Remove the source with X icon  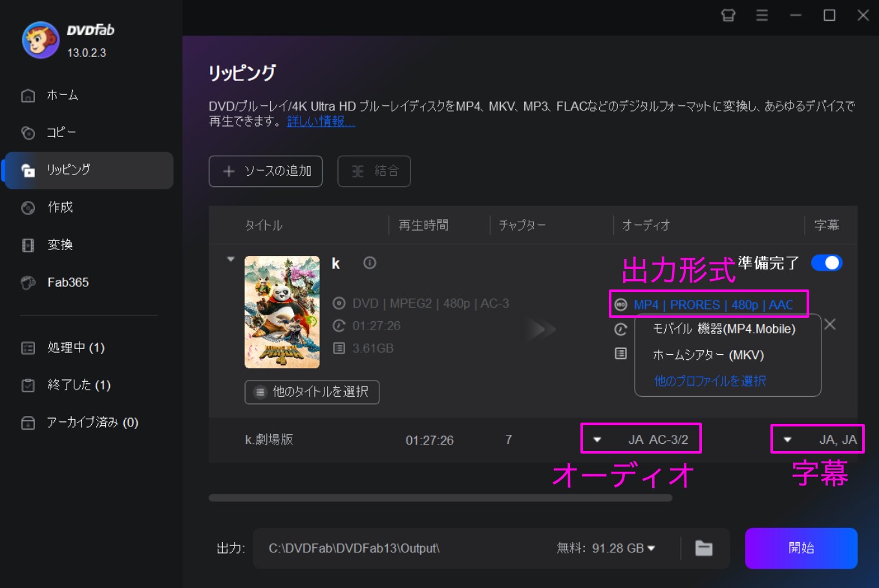(831, 324)
